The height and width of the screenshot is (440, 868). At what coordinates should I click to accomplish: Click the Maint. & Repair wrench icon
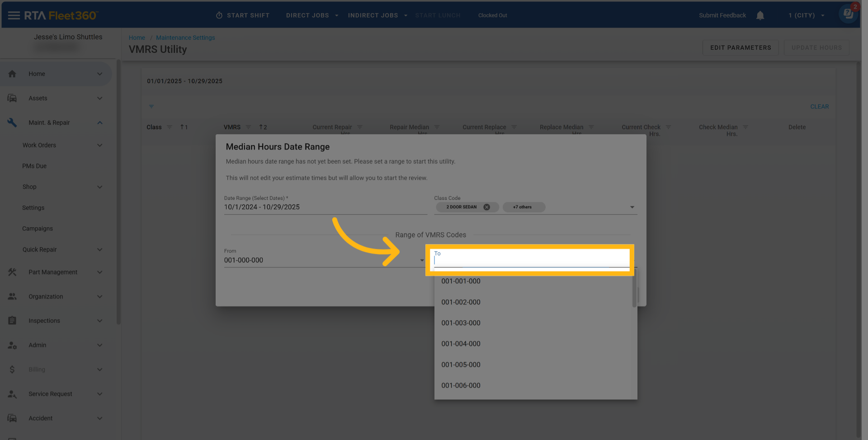12,122
